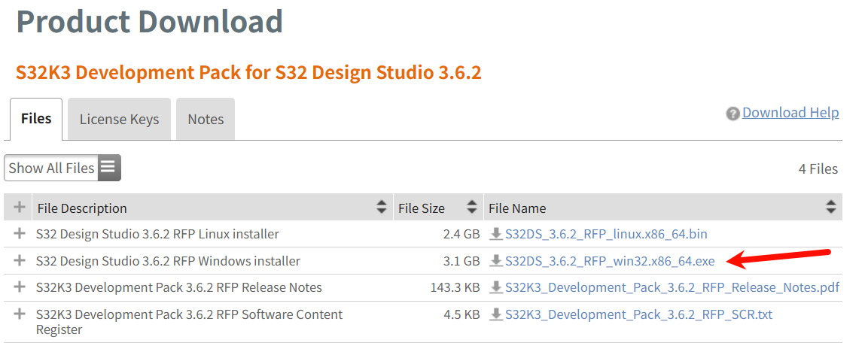Click the '4 Files' count label
Screen dimensions: 868x349
pos(818,168)
